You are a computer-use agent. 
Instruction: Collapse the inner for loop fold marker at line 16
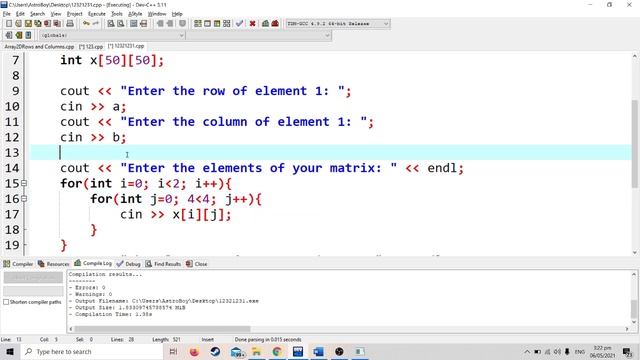click(x=24, y=199)
